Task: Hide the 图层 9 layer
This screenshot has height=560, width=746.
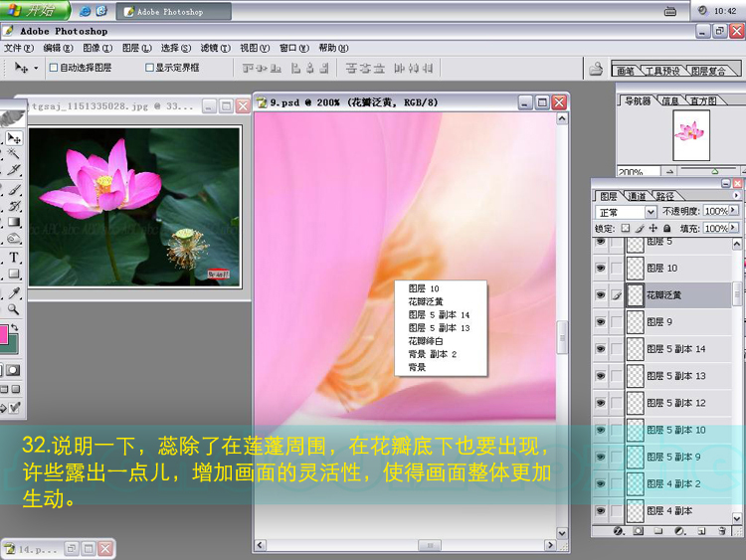Action: pyautogui.click(x=601, y=322)
